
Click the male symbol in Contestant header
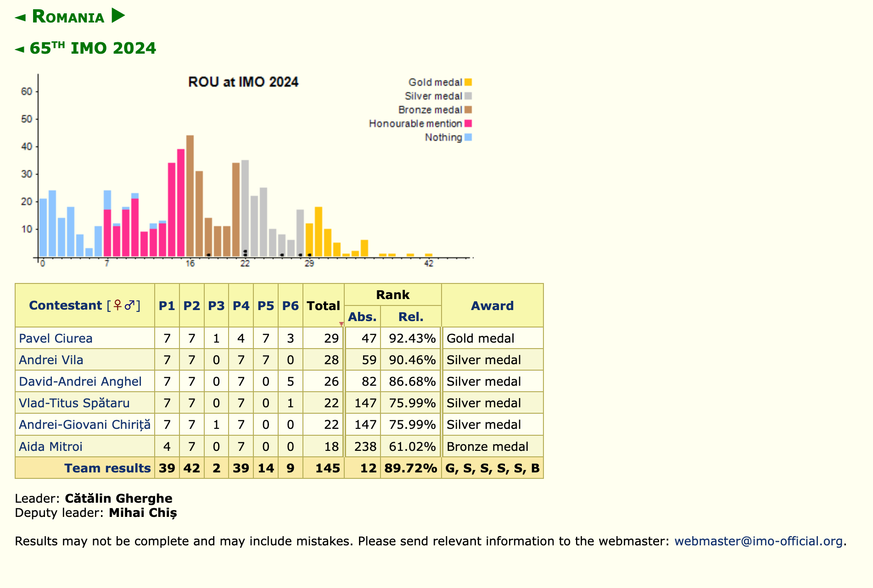pyautogui.click(x=130, y=305)
